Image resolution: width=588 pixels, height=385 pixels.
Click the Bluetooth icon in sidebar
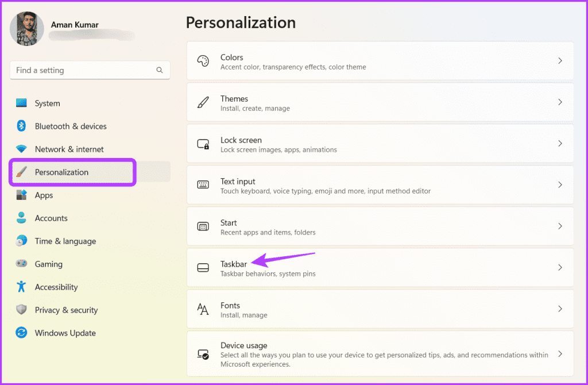click(21, 126)
